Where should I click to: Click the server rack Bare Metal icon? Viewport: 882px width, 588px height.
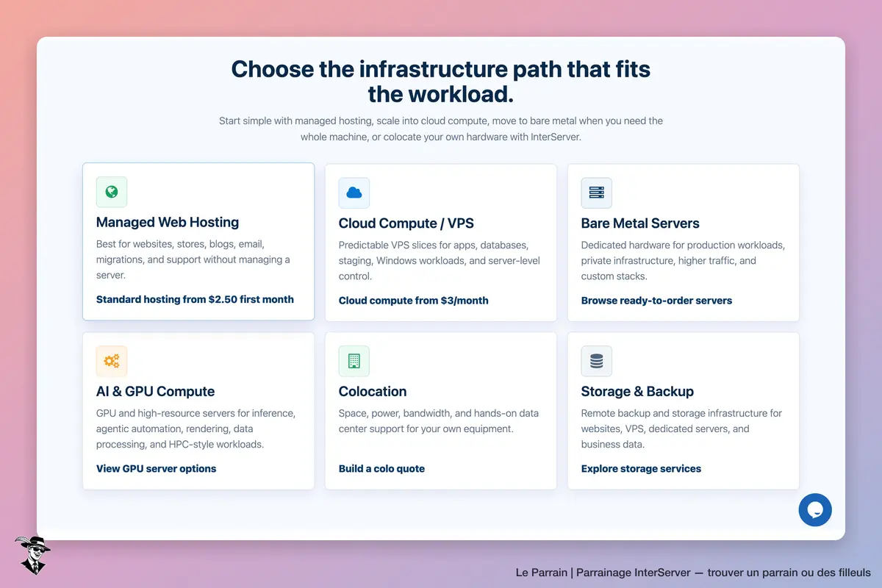tap(597, 193)
